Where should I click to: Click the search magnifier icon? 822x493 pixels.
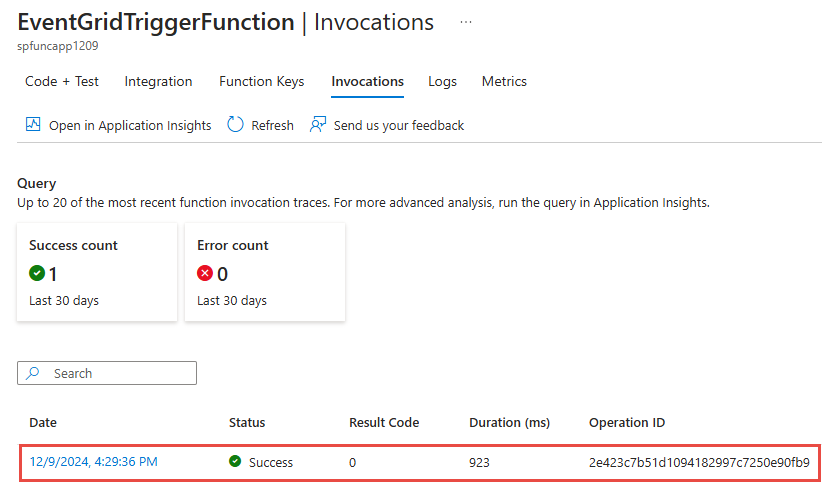(33, 373)
